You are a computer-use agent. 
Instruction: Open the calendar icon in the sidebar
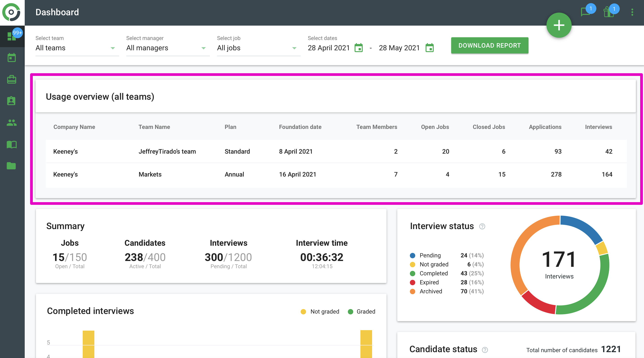(x=11, y=58)
